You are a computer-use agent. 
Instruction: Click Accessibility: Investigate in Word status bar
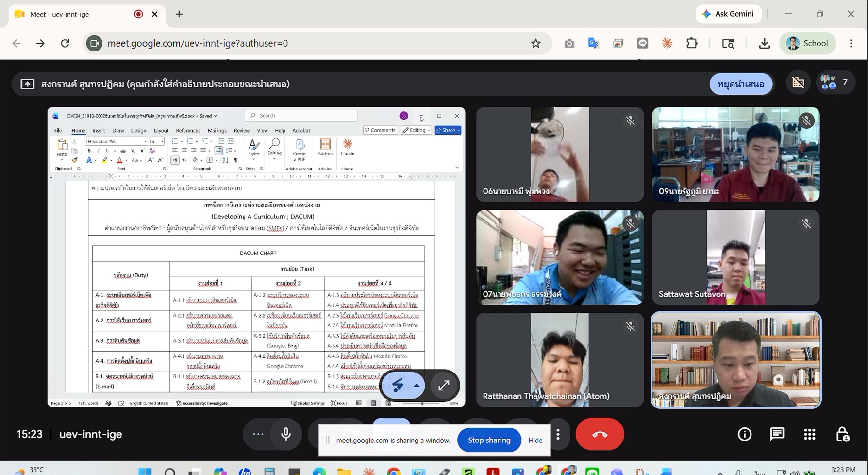tap(201, 403)
